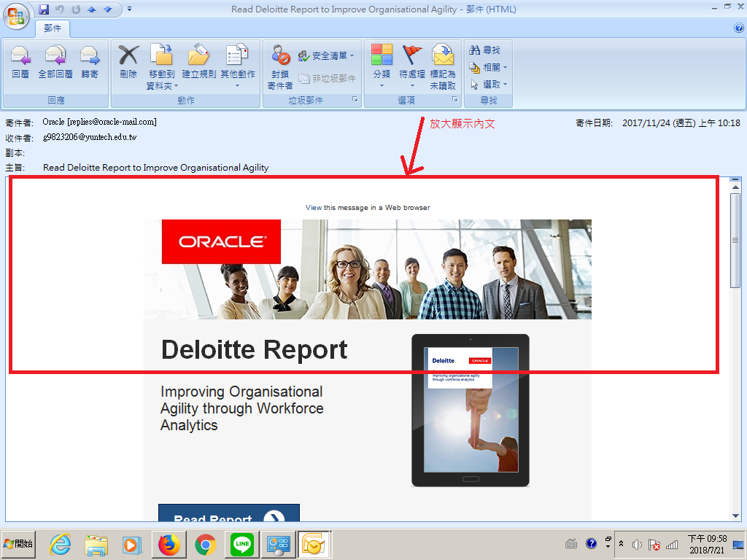This screenshot has width=747, height=560.
Task: Expand the 垃圾郵件 group dialog launcher
Action: click(x=355, y=99)
